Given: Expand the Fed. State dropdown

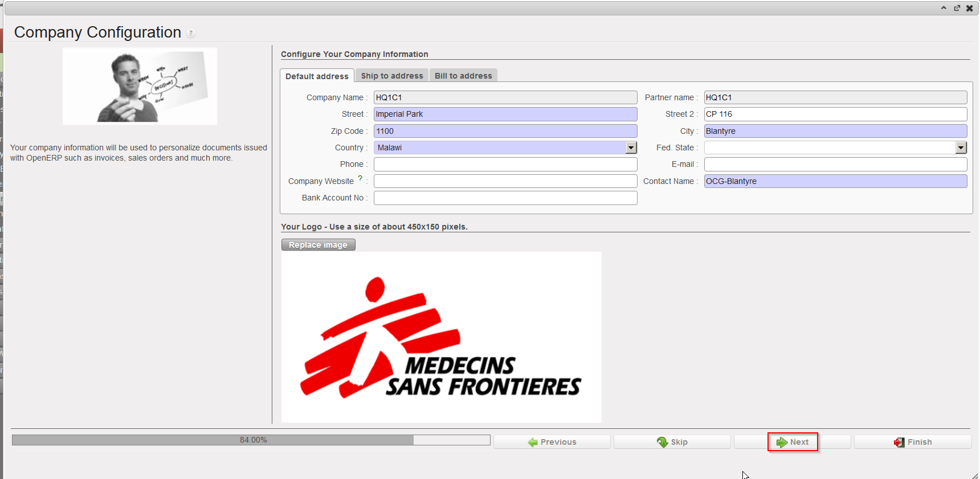Looking at the screenshot, I should coord(961,148).
